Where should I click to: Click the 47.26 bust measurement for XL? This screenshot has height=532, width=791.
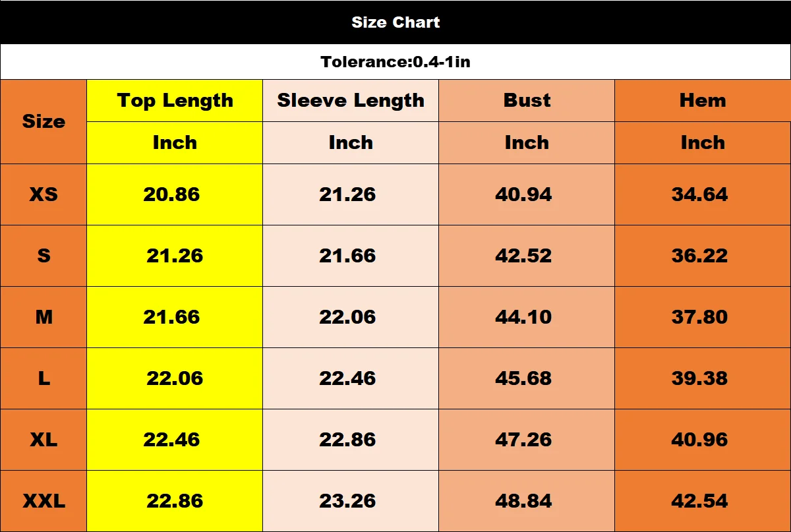(527, 440)
